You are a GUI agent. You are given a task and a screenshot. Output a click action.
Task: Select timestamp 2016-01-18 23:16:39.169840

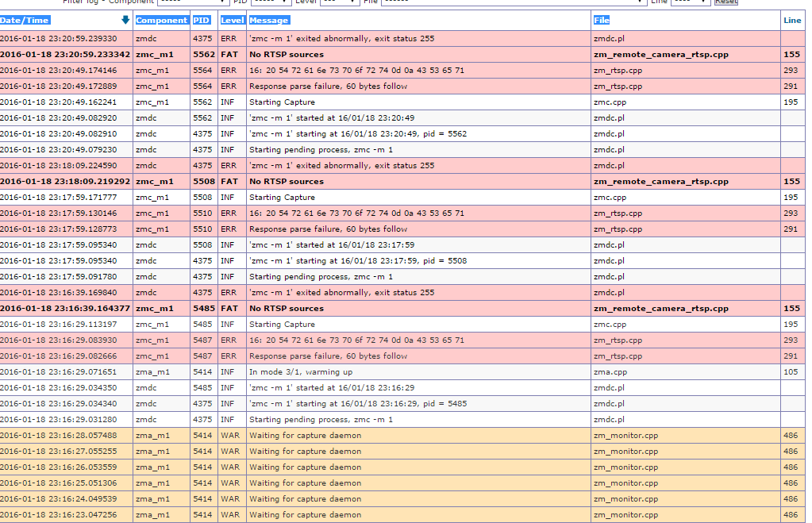click(x=59, y=293)
